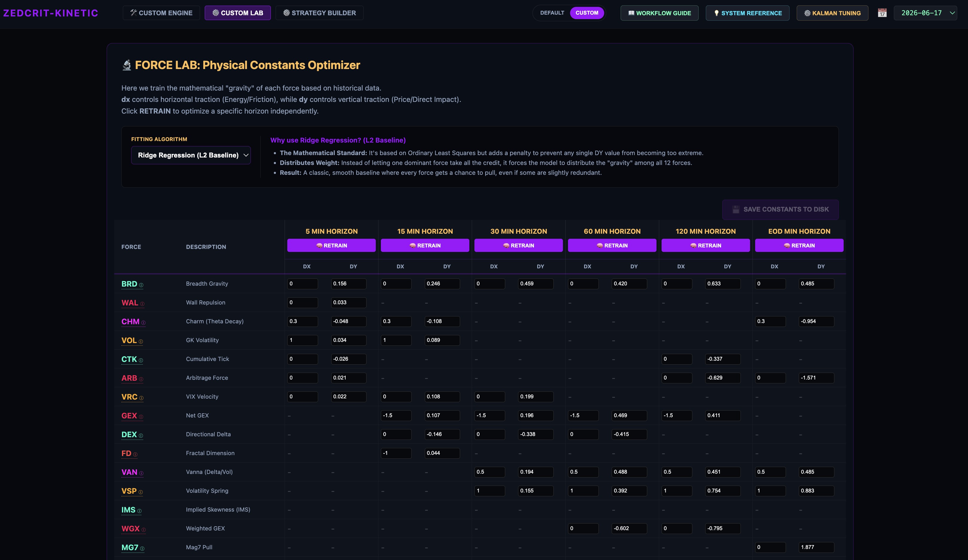Screen dimensions: 968x560
Task: Click the CHM info icon
Action: click(143, 323)
